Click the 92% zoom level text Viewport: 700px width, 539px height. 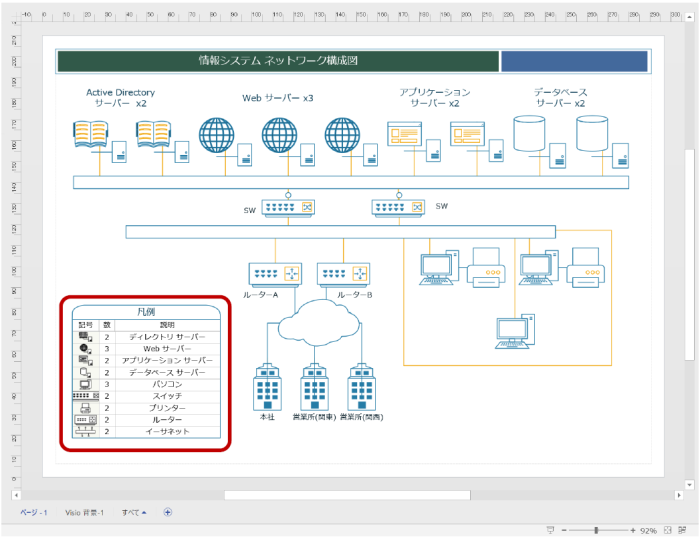click(x=648, y=530)
